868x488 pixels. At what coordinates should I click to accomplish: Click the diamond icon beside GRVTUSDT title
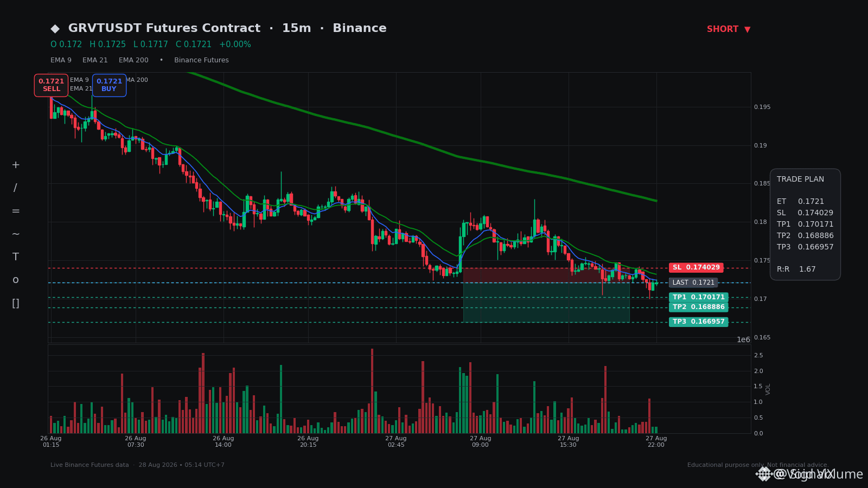tap(55, 29)
